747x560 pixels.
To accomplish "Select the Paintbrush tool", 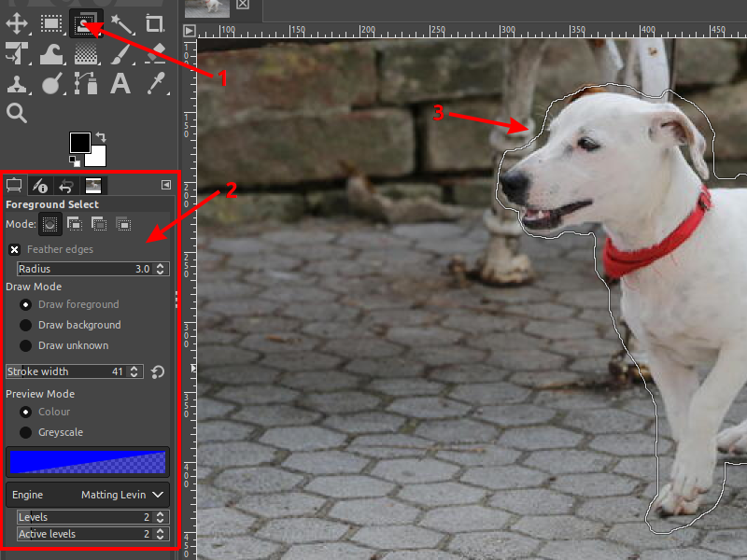I will pyautogui.click(x=121, y=53).
